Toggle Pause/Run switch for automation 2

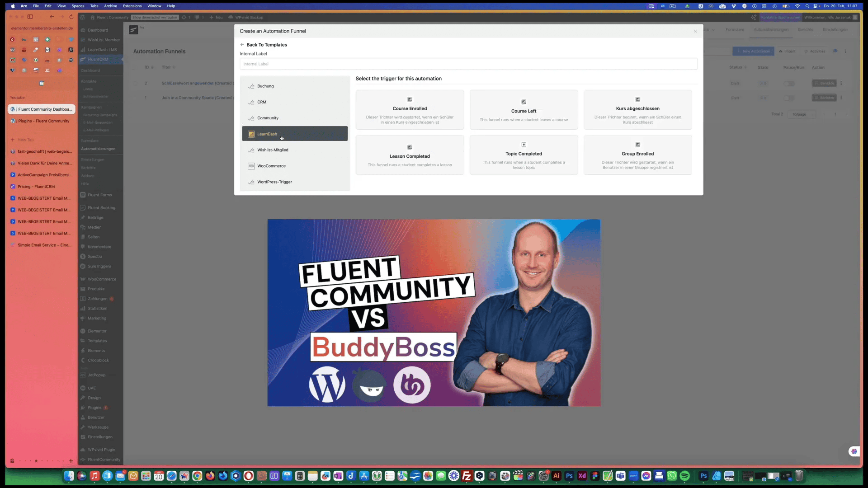pos(789,84)
